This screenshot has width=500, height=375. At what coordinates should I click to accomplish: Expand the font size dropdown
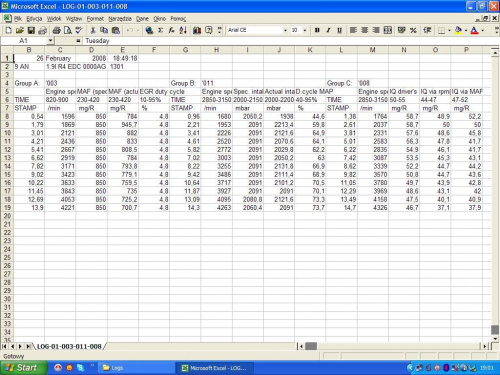click(x=305, y=30)
